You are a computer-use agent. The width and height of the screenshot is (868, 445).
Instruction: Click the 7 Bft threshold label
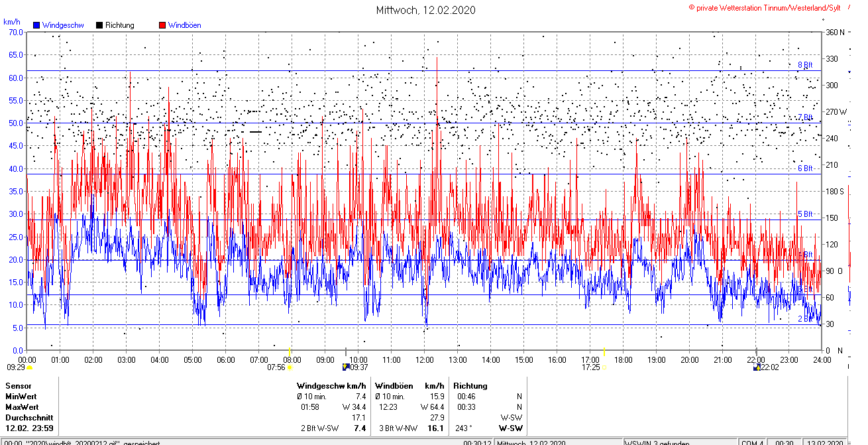805,117
